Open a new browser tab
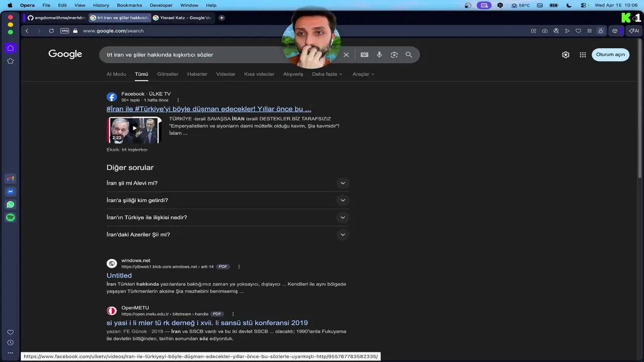The height and width of the screenshot is (362, 644). tap(221, 18)
